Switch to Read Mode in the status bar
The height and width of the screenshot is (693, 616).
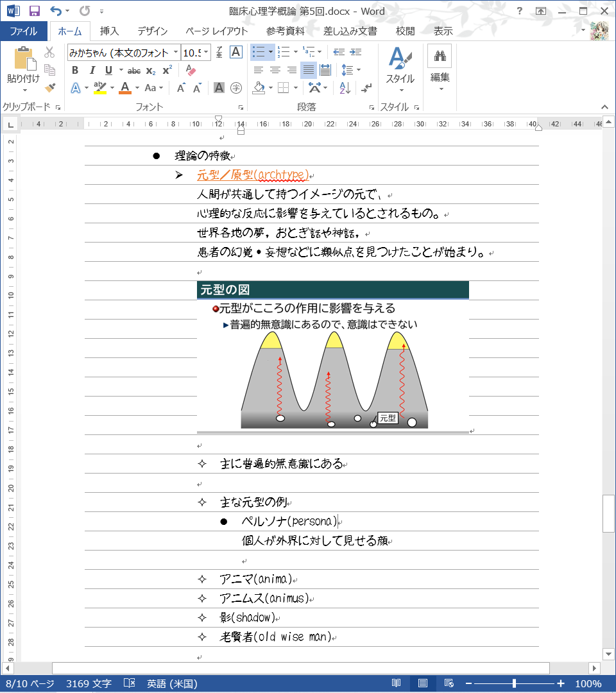[x=397, y=683]
